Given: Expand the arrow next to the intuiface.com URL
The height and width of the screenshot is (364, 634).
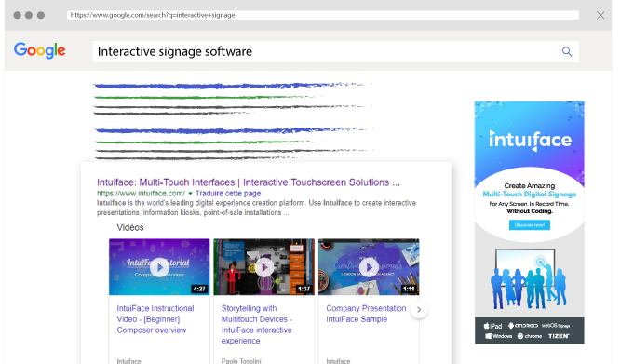Looking at the screenshot, I should (190, 194).
